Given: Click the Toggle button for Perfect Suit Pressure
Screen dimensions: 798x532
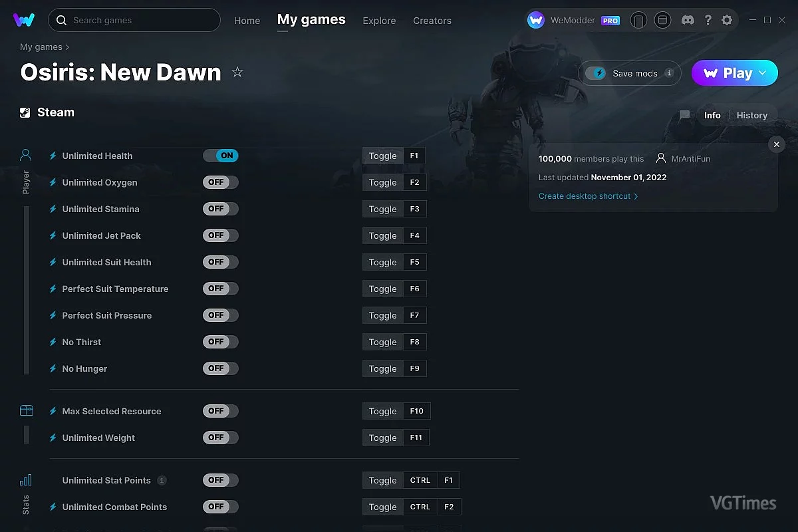Looking at the screenshot, I should (383, 315).
